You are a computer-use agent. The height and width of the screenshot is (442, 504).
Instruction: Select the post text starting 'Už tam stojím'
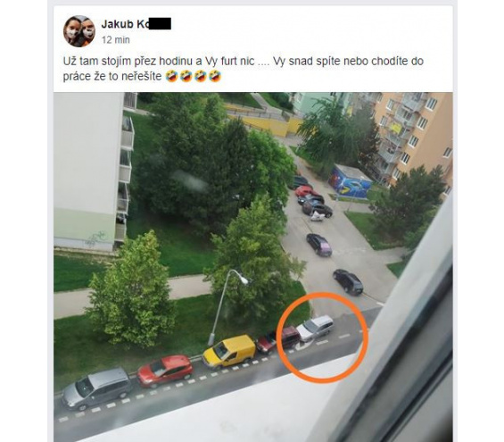coord(243,69)
